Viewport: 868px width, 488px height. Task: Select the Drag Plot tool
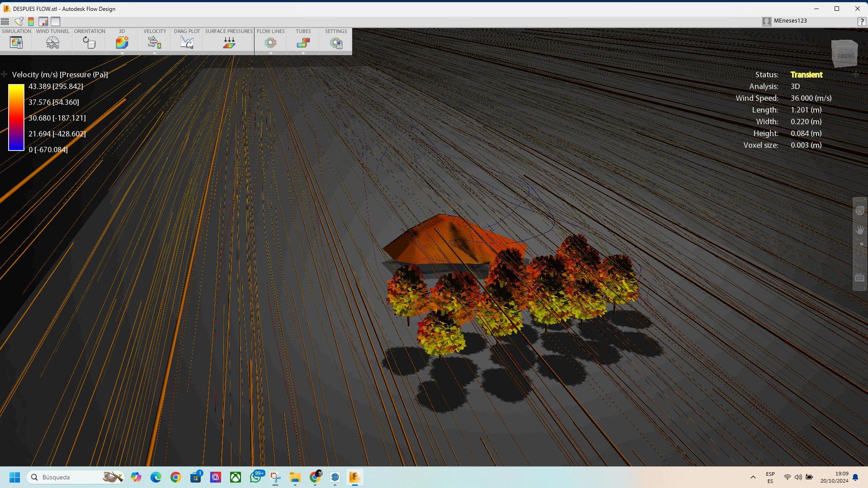tap(187, 42)
